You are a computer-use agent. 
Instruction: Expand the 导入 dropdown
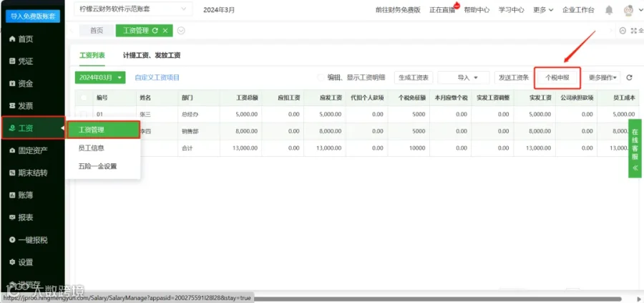(x=464, y=77)
